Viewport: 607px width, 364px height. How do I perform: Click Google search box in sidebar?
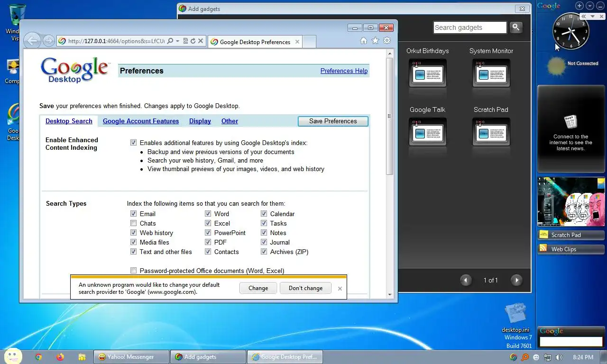[571, 341]
